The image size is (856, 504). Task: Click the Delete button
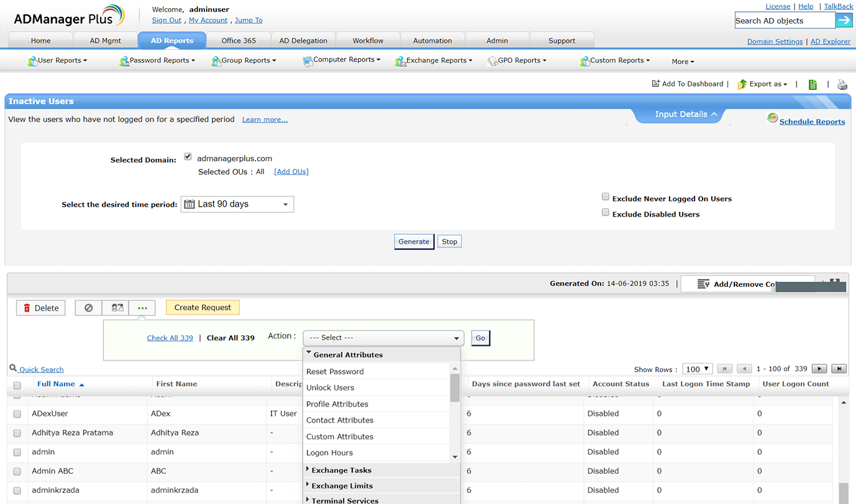click(x=41, y=308)
